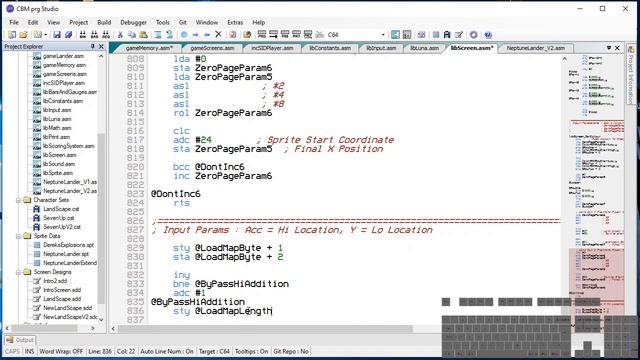
Task: Select IntroScreen.sdd screen design
Action: pyautogui.click(x=62, y=290)
